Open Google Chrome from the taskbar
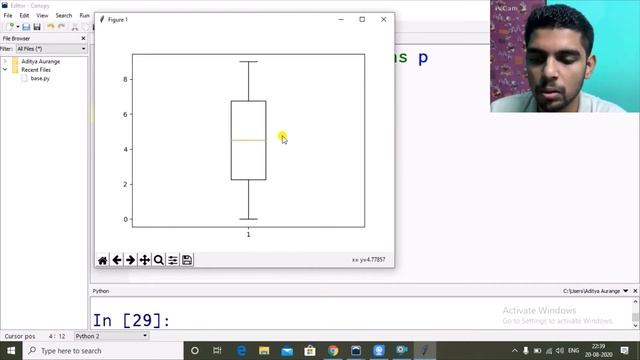 [333, 351]
